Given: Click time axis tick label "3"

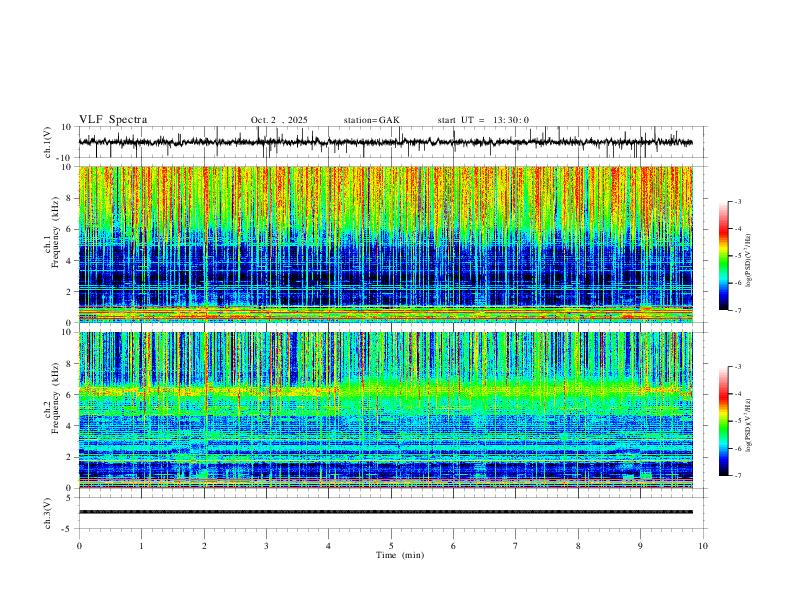Looking at the screenshot, I should coord(266,546).
